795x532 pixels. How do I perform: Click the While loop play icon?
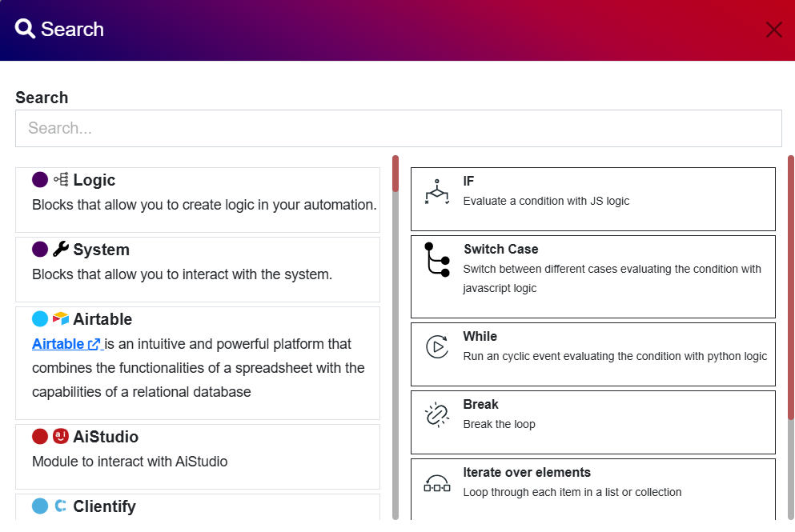click(436, 347)
